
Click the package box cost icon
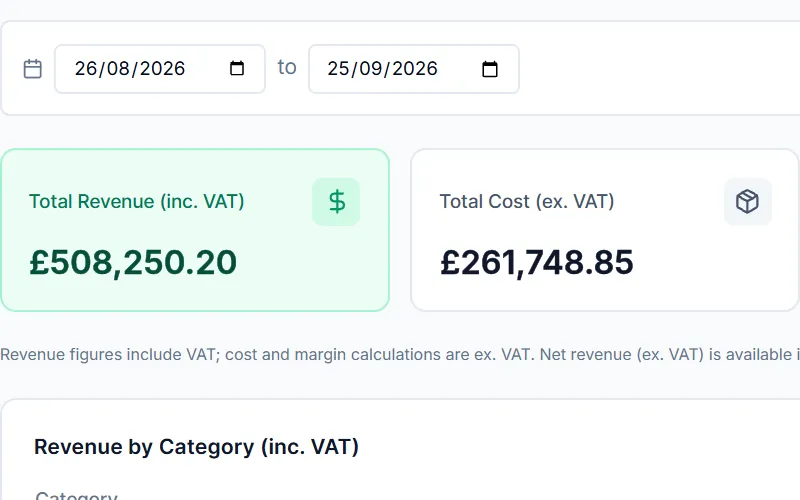[x=747, y=202]
